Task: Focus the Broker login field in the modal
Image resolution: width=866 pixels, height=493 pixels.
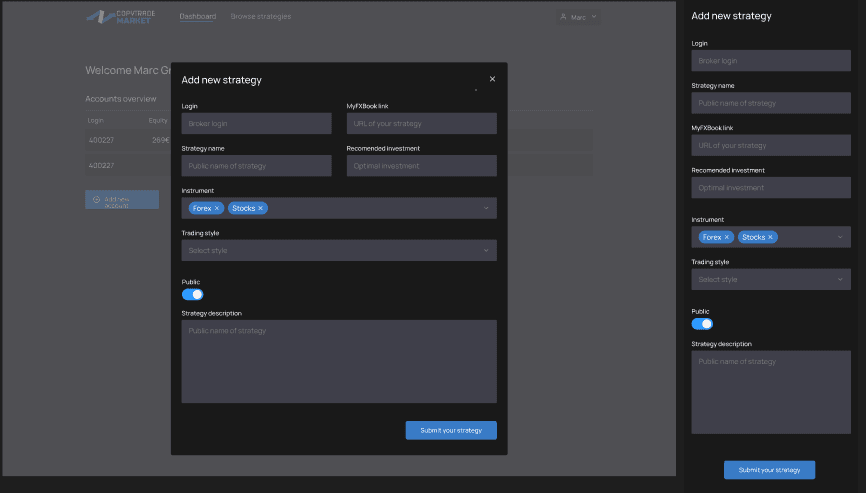Action: click(x=256, y=124)
